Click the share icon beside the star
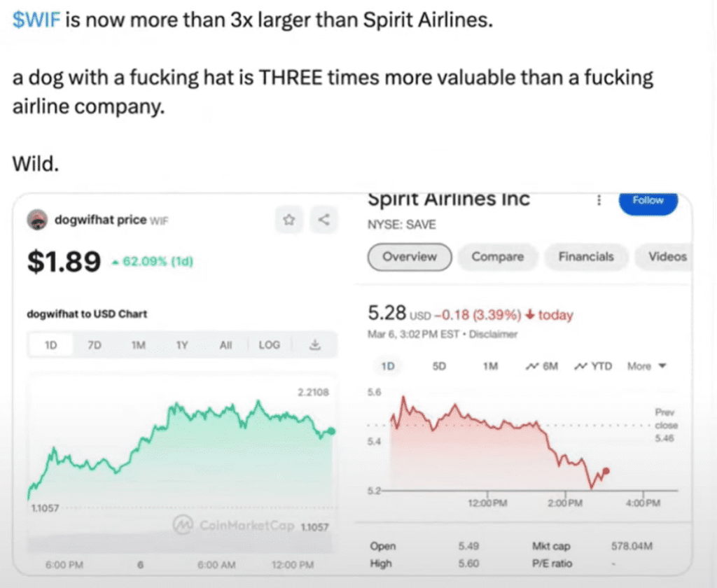 pos(323,220)
